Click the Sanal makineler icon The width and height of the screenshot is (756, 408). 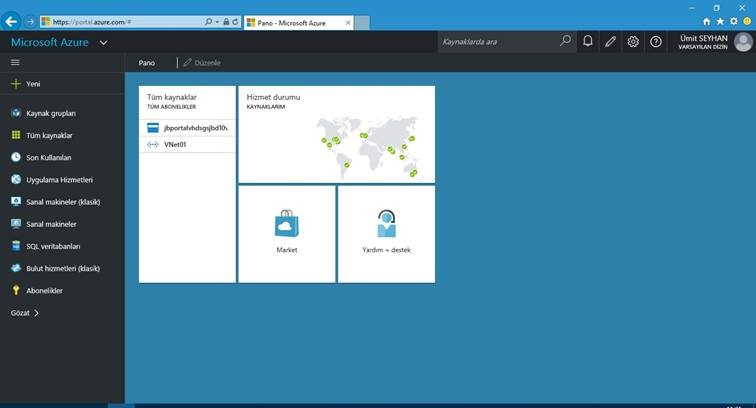pyautogui.click(x=16, y=224)
